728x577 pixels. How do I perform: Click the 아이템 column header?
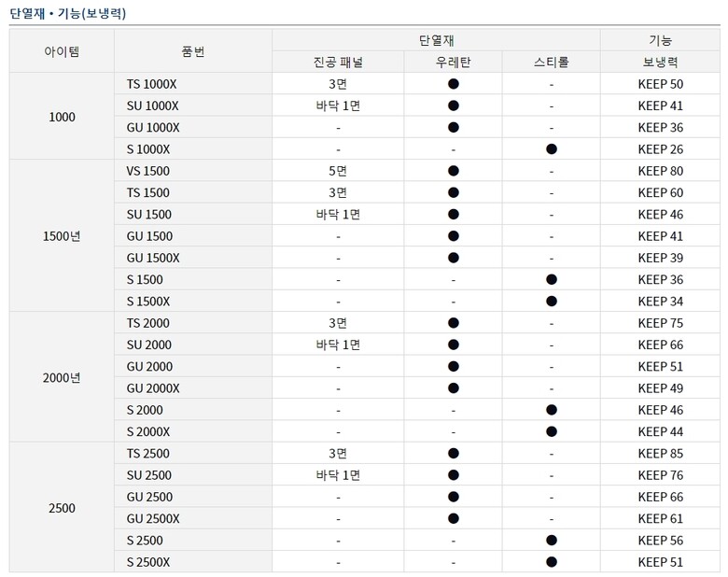[62, 51]
